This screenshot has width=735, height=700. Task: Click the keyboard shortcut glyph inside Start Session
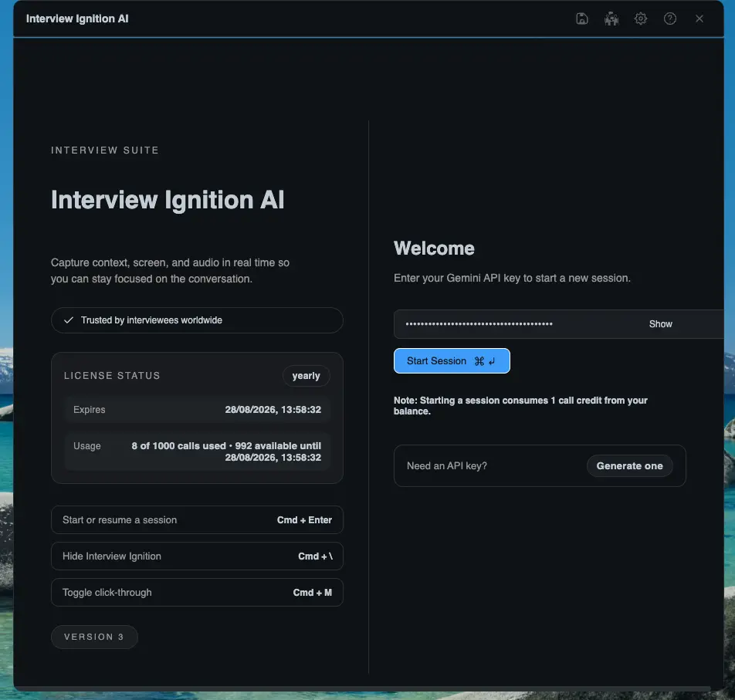click(x=484, y=360)
